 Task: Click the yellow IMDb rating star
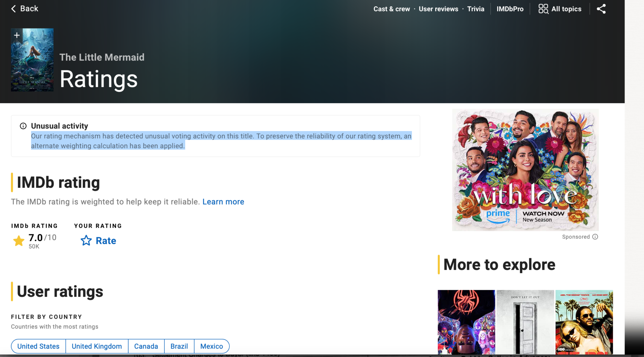[x=18, y=240]
